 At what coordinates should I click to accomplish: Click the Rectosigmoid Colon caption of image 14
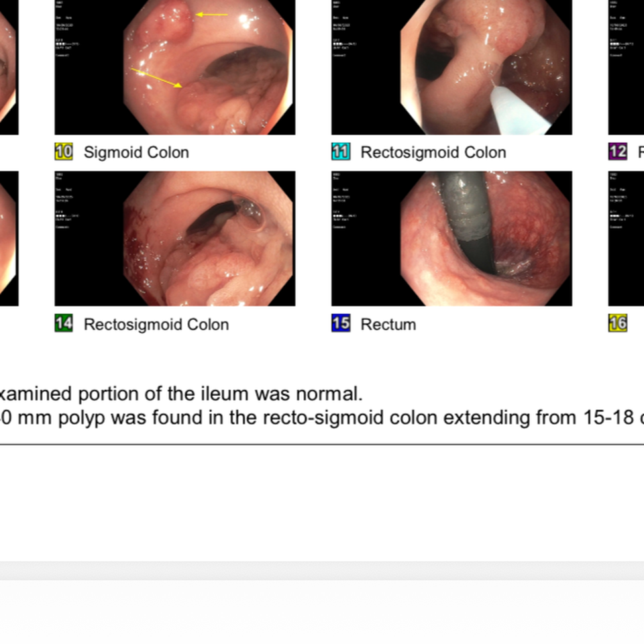click(156, 325)
